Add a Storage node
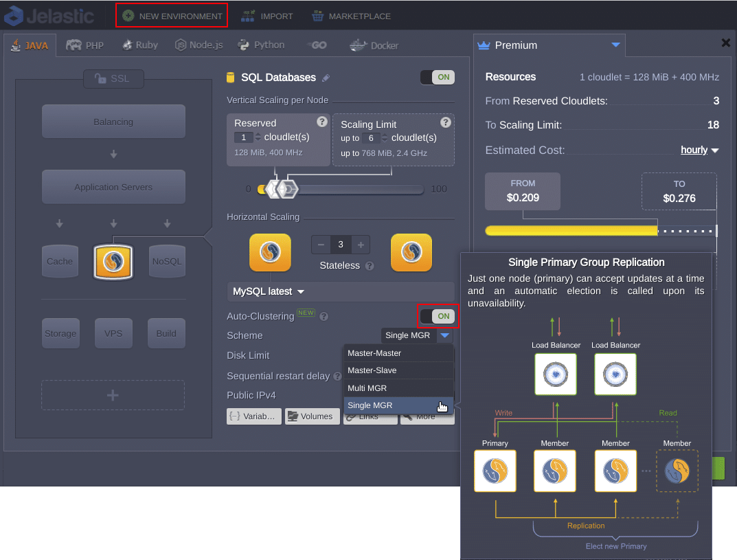Image resolution: width=737 pixels, height=560 pixels. click(x=60, y=333)
